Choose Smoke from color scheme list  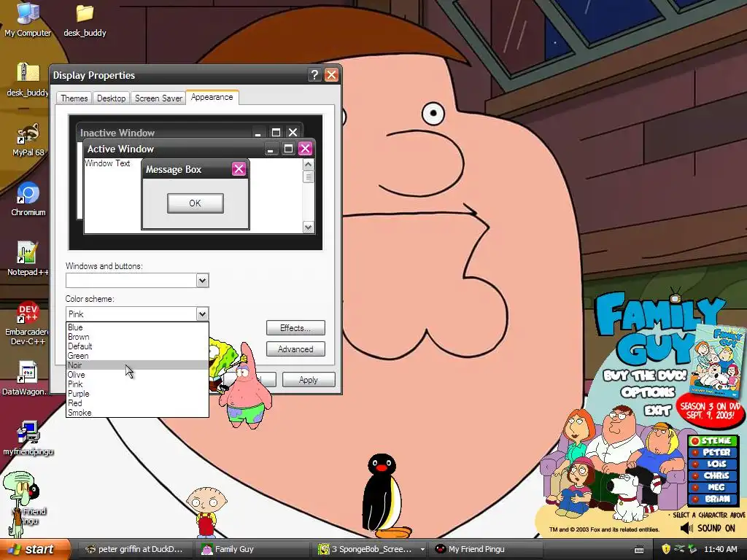click(x=137, y=413)
